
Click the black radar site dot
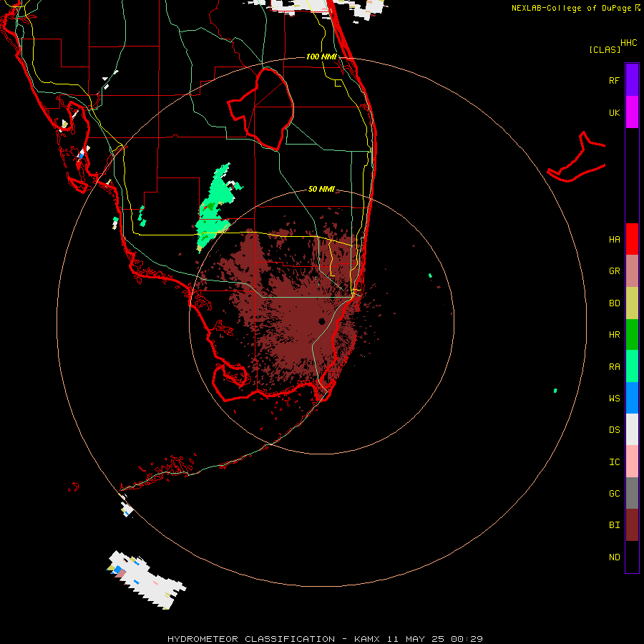(x=321, y=321)
